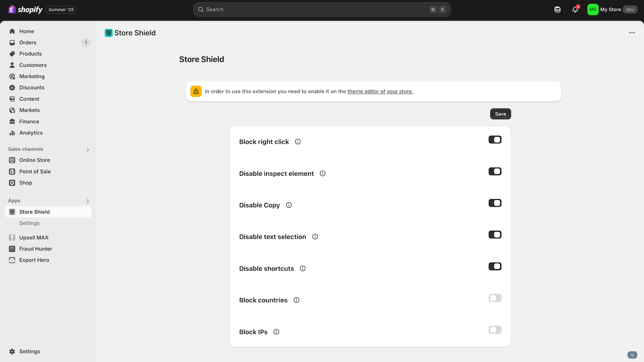Open the notification bell
The image size is (644, 362).
click(x=575, y=9)
